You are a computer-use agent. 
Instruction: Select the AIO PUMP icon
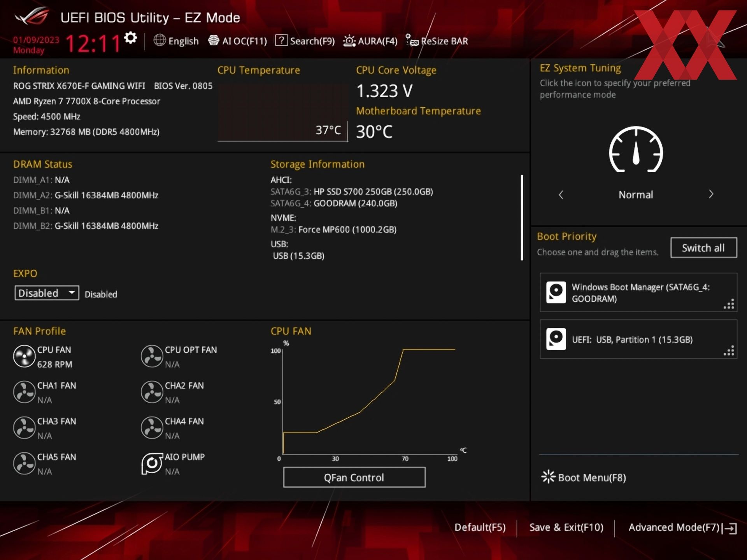coord(152,464)
